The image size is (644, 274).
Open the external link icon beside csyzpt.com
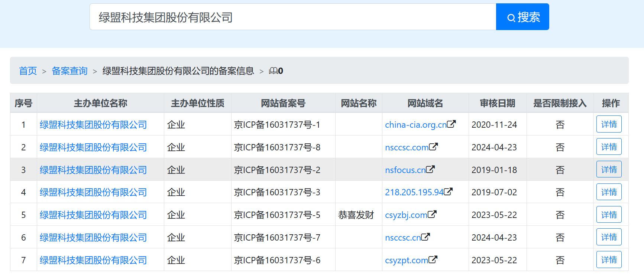(x=433, y=260)
